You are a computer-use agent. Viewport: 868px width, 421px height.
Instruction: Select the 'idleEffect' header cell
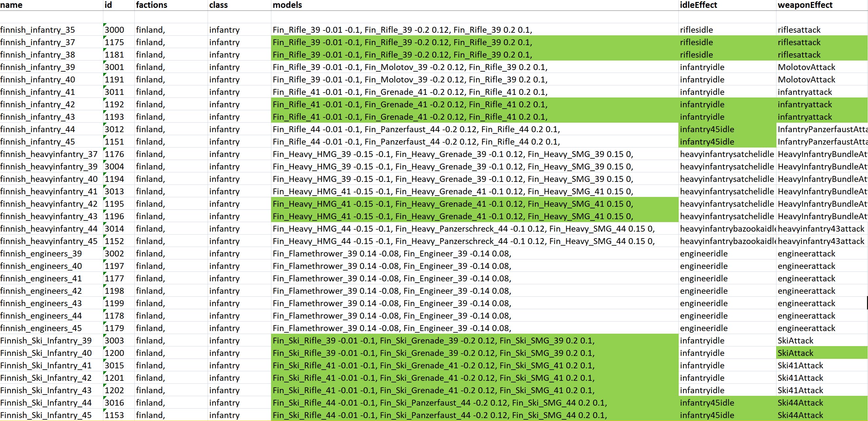coord(699,5)
